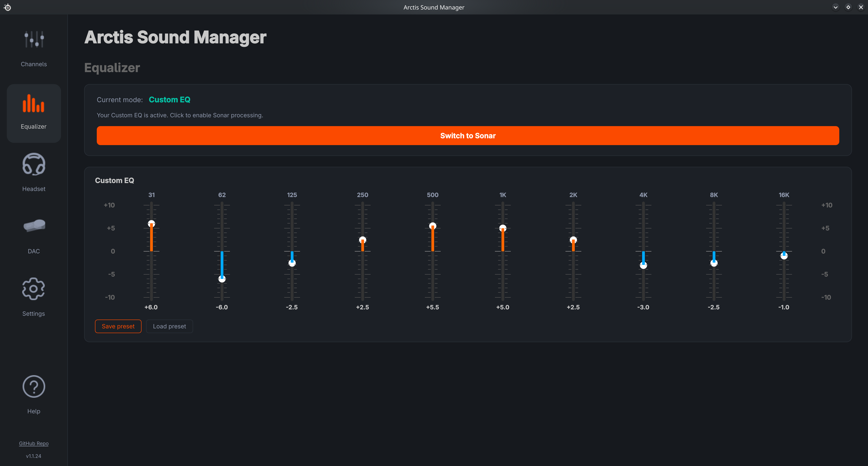Click the 2K slider handle

(x=573, y=240)
